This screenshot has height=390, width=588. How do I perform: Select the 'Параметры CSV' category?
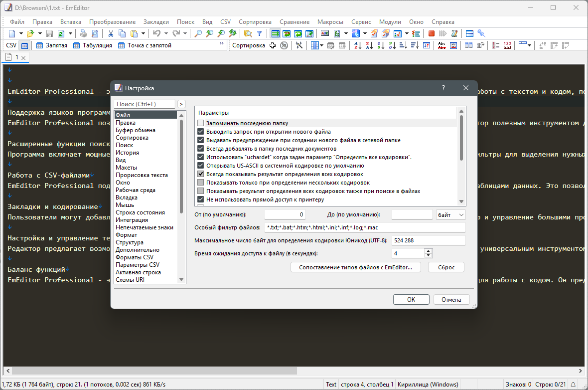138,265
